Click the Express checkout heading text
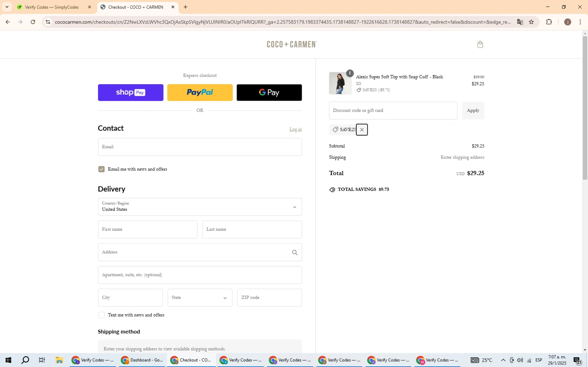 [200, 76]
